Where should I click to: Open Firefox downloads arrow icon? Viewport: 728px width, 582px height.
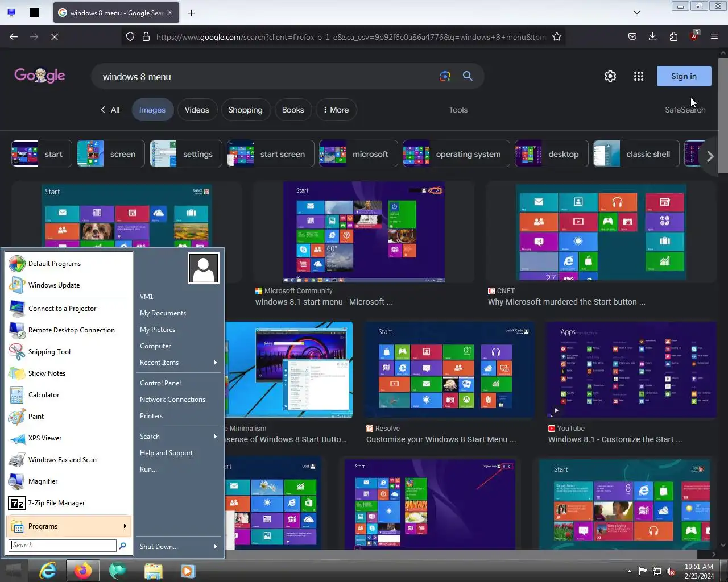653,36
